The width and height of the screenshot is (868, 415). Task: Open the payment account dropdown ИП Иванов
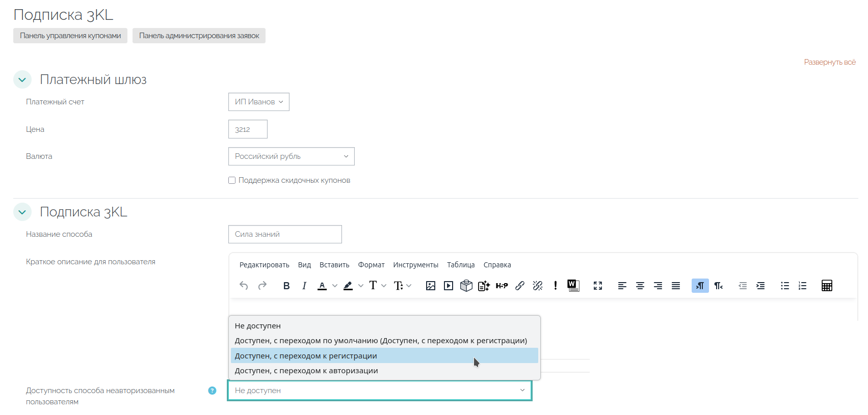click(259, 102)
